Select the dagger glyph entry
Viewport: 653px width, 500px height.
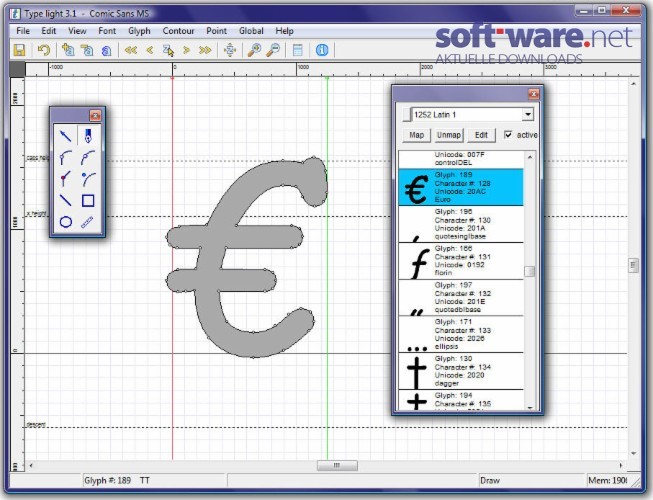pos(461,371)
